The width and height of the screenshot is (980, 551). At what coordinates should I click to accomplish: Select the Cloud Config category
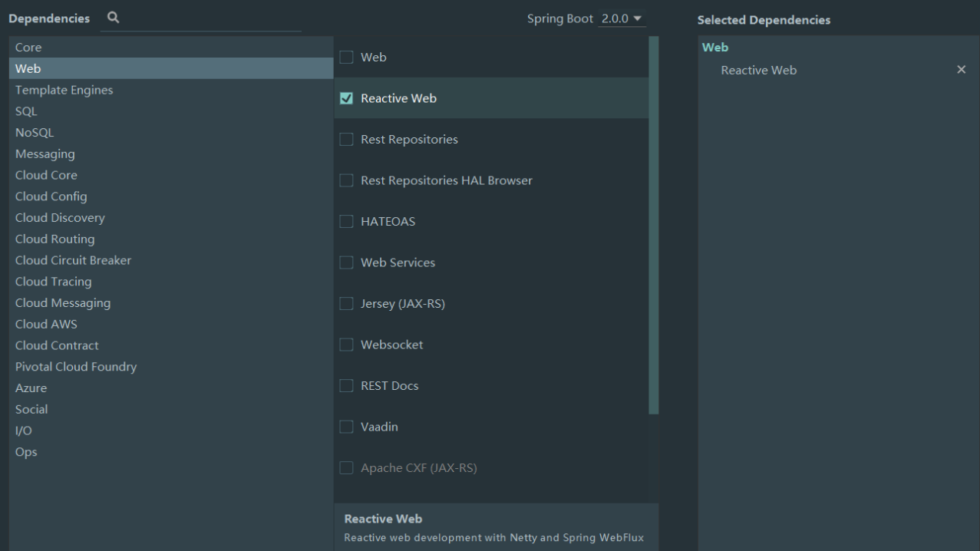(x=171, y=196)
